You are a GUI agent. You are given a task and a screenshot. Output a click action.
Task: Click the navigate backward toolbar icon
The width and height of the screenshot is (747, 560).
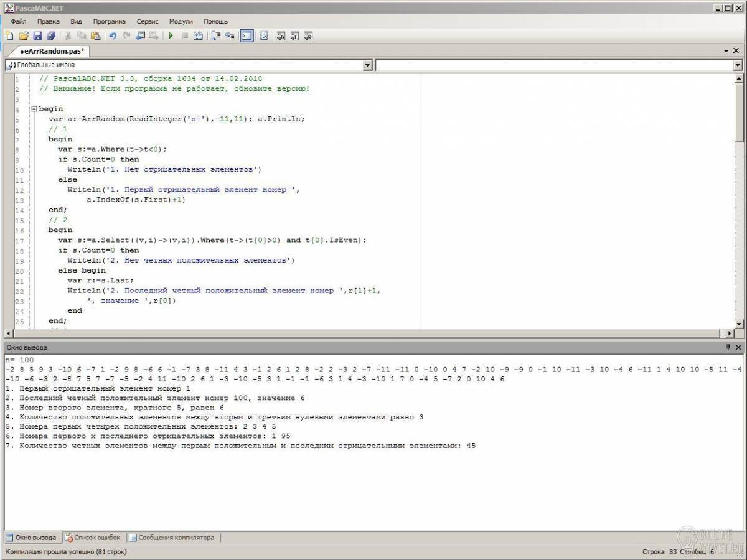coord(140,36)
